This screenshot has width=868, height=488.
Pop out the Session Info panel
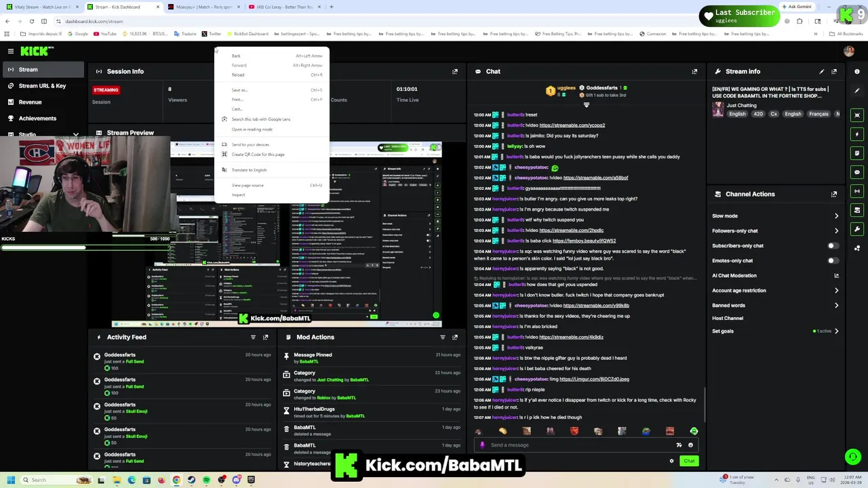click(x=455, y=71)
